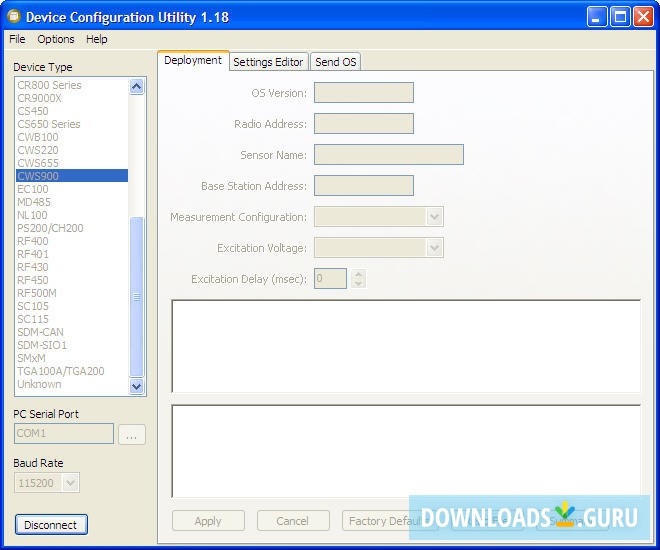Select RF401 in the device list
The image size is (660, 550).
pos(33,254)
